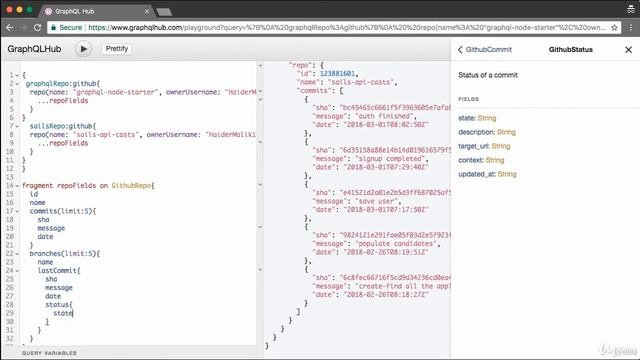Click the browser back arrow
The image size is (640, 360).
click(x=10, y=28)
